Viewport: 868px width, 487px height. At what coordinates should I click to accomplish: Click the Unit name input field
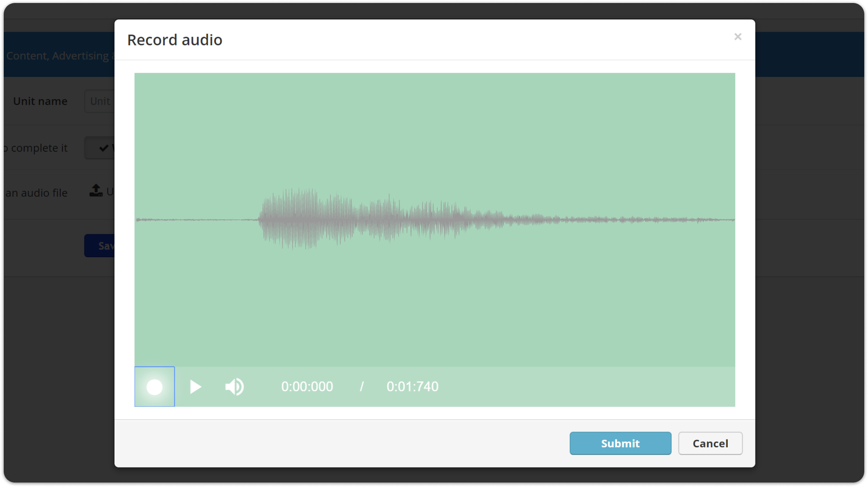100,101
